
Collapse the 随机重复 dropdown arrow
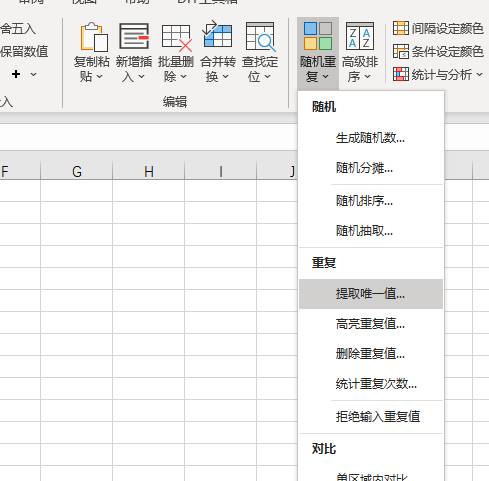click(x=326, y=77)
